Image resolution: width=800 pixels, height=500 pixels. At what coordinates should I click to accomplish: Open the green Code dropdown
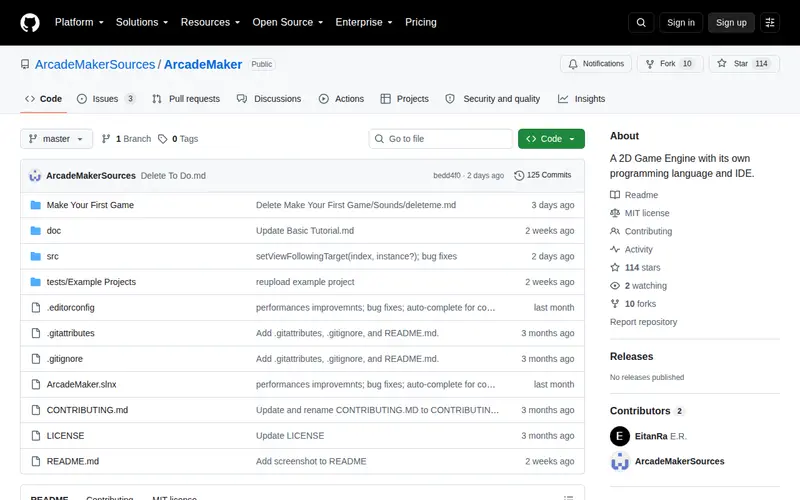[551, 139]
